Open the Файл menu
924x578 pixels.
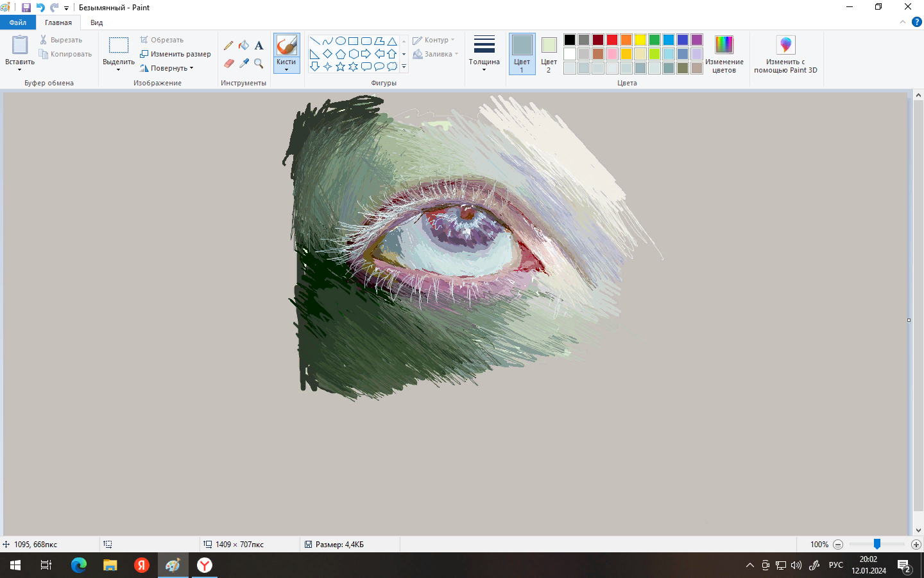(x=18, y=22)
